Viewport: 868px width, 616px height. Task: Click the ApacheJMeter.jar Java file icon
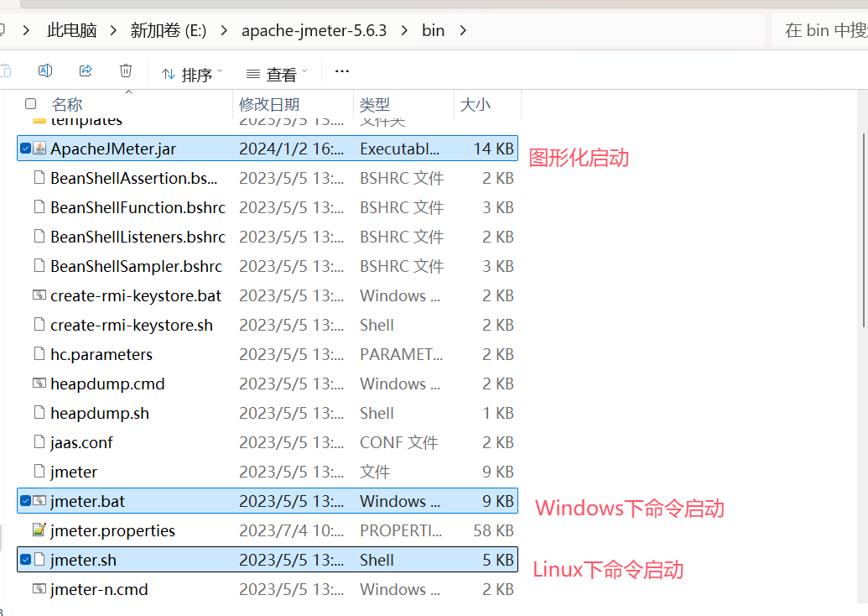pos(39,149)
